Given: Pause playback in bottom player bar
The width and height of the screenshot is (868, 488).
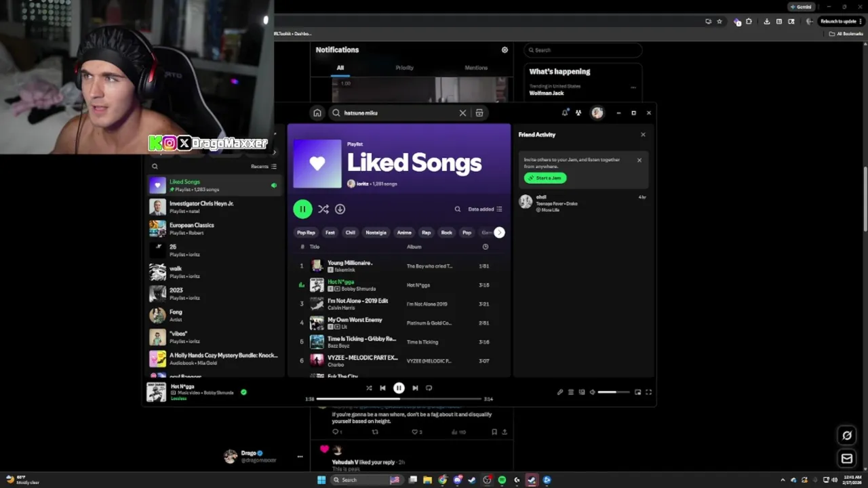Looking at the screenshot, I should tap(399, 388).
